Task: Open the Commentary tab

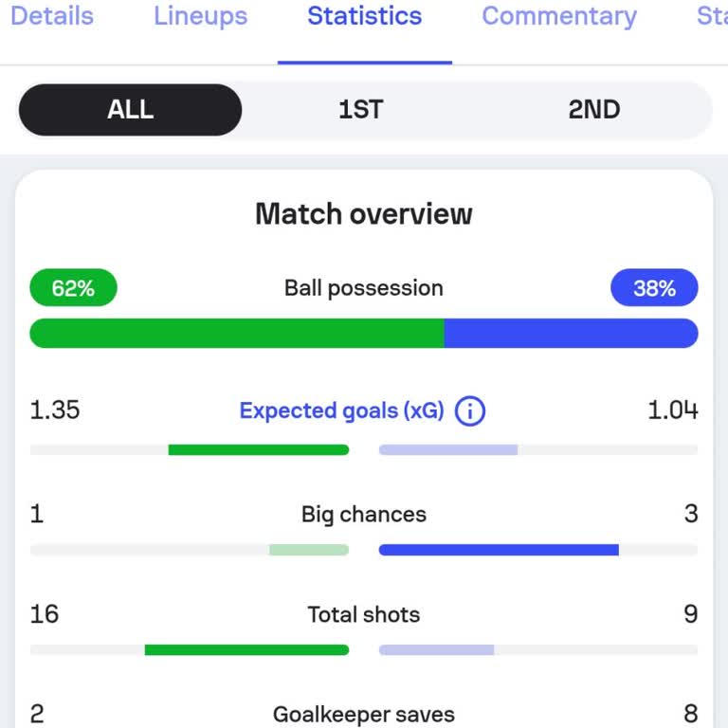Action: 558,17
